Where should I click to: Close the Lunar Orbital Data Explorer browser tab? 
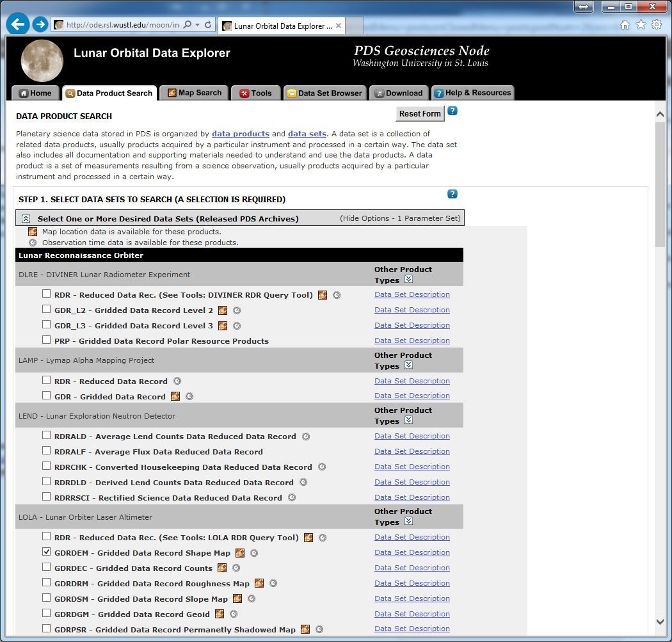[339, 26]
